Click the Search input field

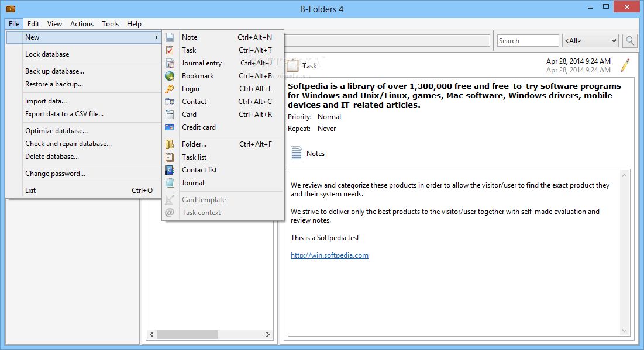coord(528,41)
